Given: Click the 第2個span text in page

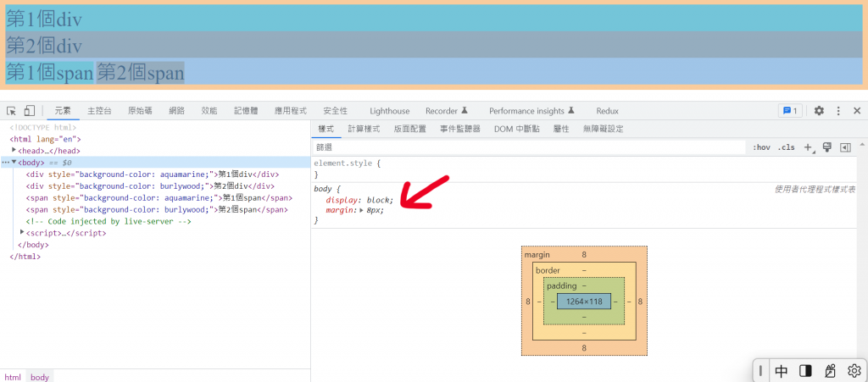Looking at the screenshot, I should tap(141, 73).
